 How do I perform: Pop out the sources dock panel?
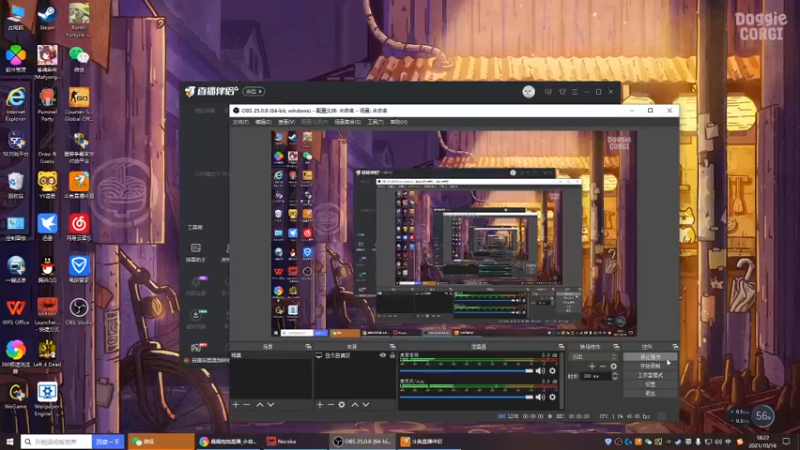(392, 346)
